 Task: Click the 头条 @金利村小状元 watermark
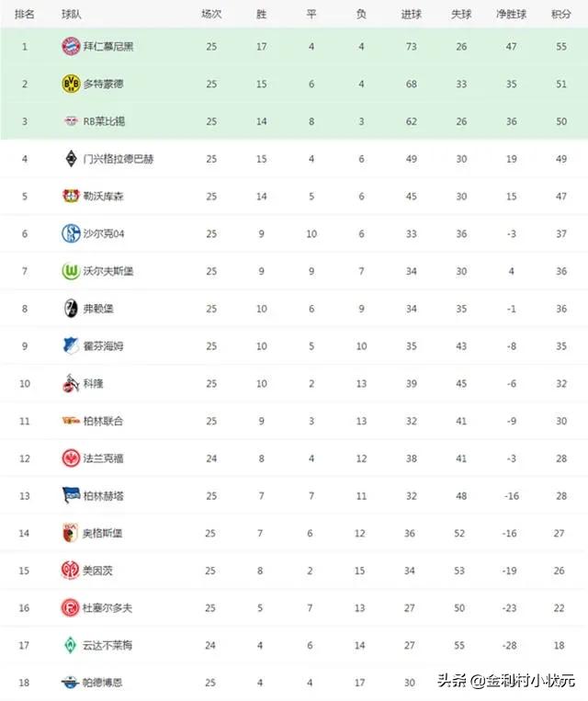506,681
